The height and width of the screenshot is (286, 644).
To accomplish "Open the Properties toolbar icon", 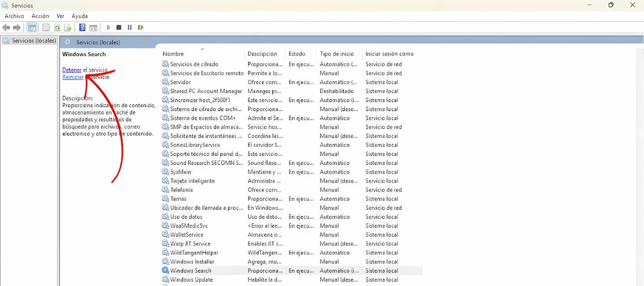I will pyautogui.click(x=46, y=28).
